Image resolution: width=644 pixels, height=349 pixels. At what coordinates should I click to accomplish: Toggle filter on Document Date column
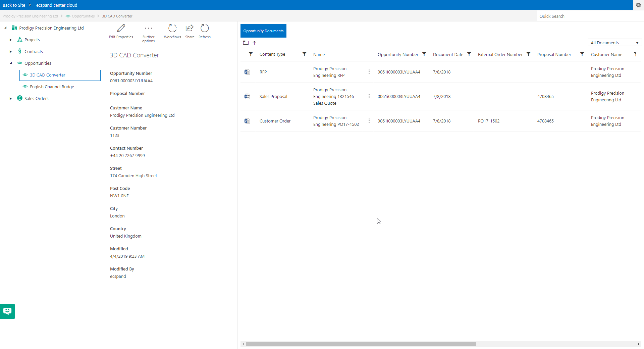[x=469, y=54]
